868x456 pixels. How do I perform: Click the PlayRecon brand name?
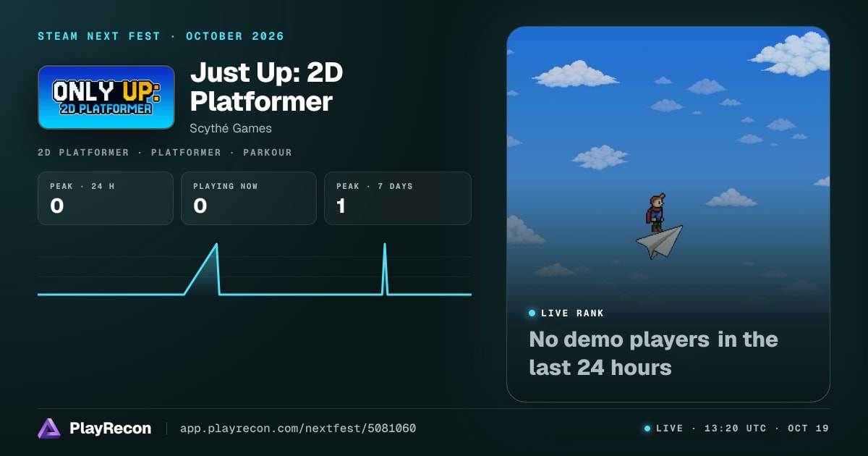(x=111, y=428)
